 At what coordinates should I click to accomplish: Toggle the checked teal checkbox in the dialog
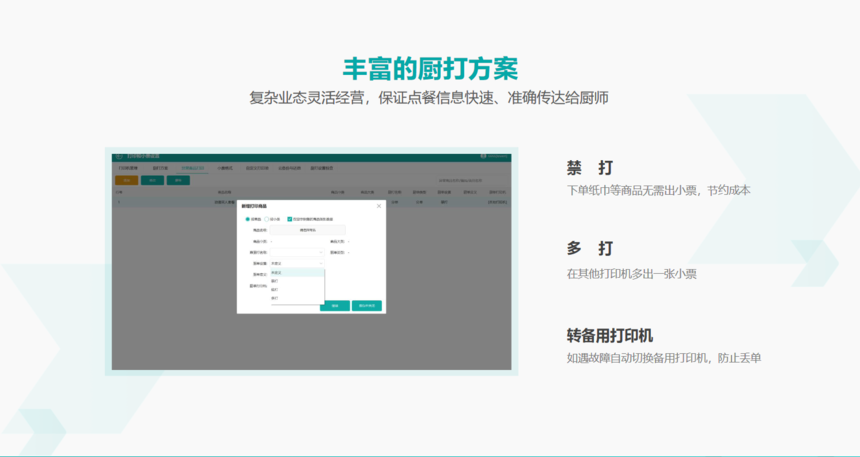[x=290, y=219]
